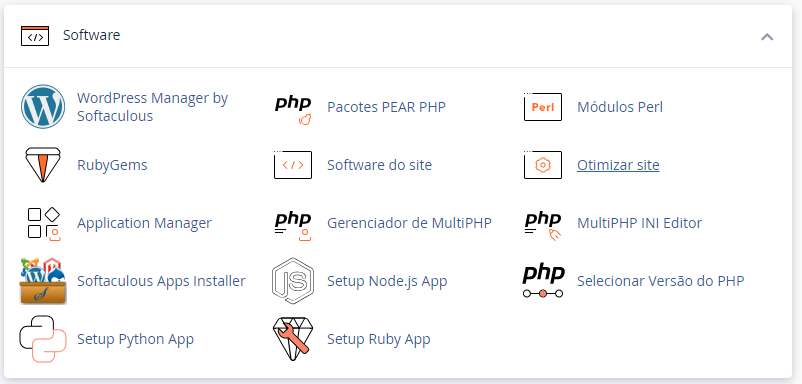This screenshot has height=384, width=802.
Task: Click the Software do site code icon
Action: coord(293,165)
